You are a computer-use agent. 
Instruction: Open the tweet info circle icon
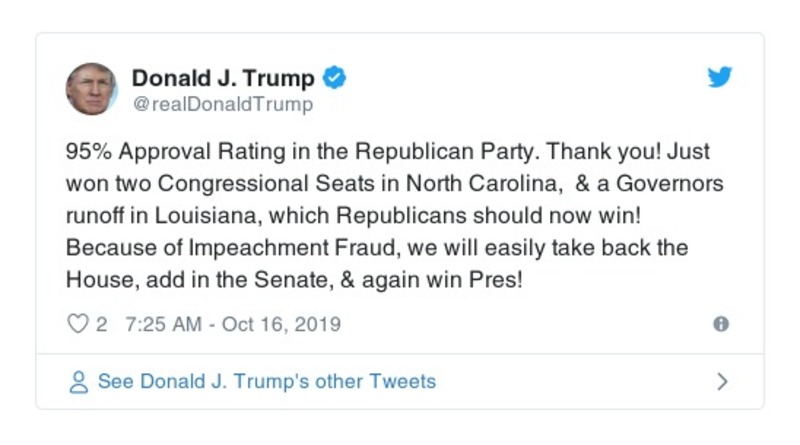720,324
